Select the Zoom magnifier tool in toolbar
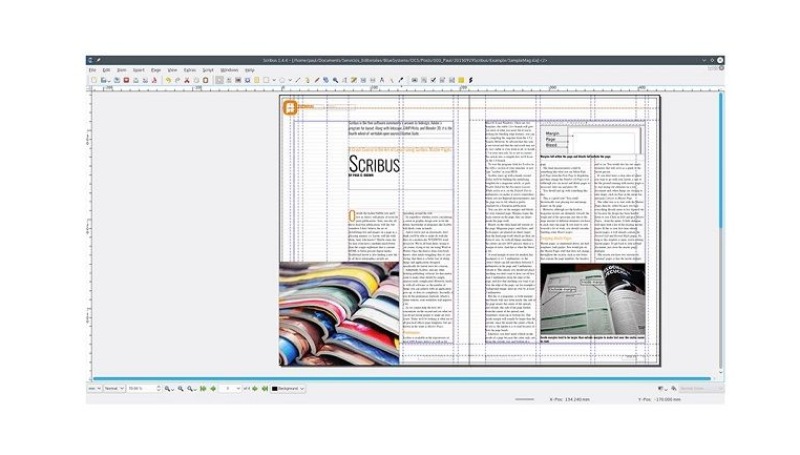 [335, 80]
